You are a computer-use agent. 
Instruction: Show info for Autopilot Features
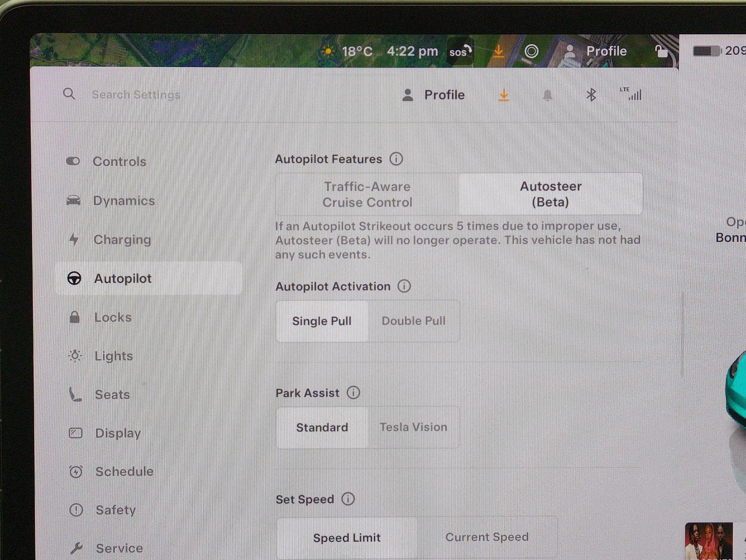pyautogui.click(x=396, y=159)
